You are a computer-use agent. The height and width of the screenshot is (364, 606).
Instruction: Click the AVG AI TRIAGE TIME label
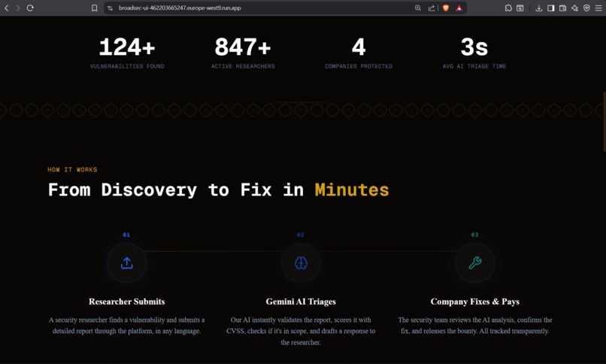[x=474, y=66]
